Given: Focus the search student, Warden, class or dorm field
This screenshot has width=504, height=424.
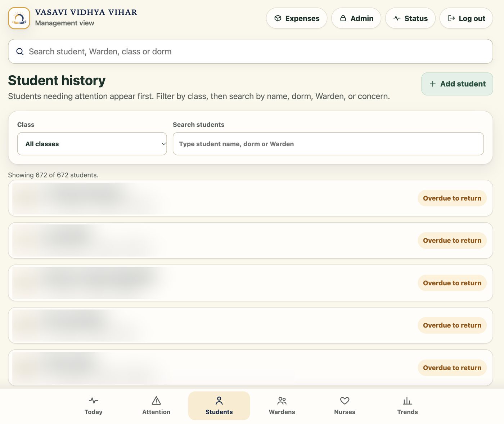Looking at the screenshot, I should (x=251, y=52).
